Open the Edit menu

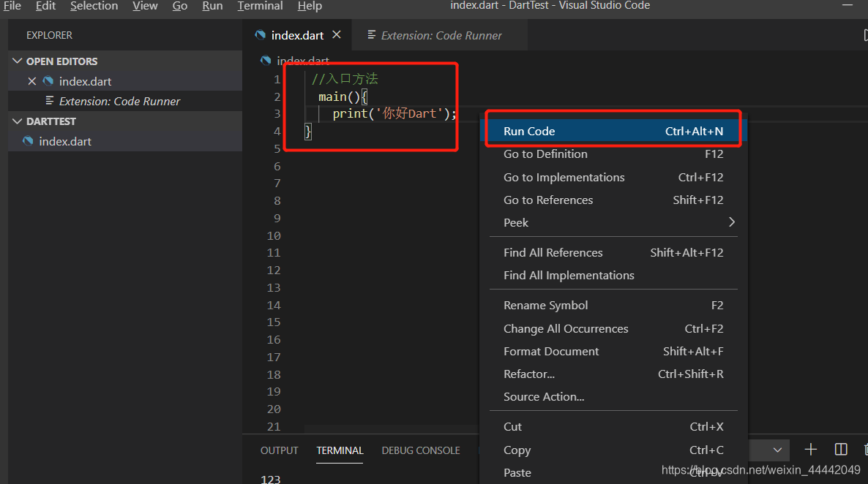(45, 6)
